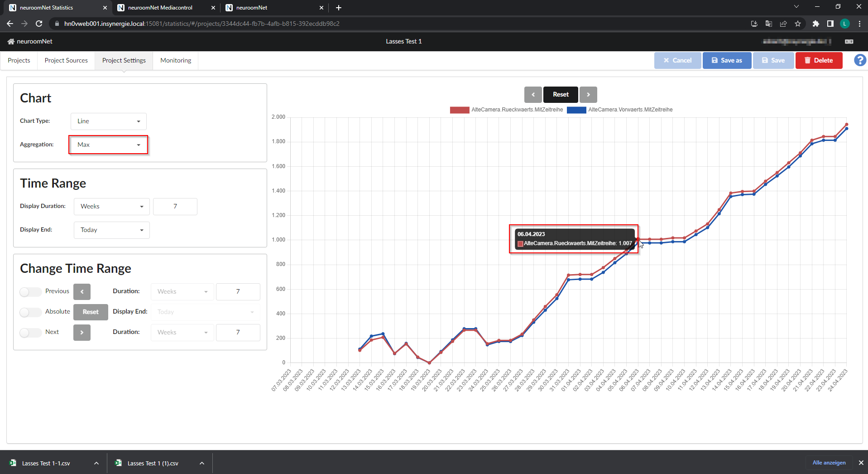This screenshot has width=868, height=474.
Task: Enable the Next toggle switch
Action: click(x=30, y=333)
